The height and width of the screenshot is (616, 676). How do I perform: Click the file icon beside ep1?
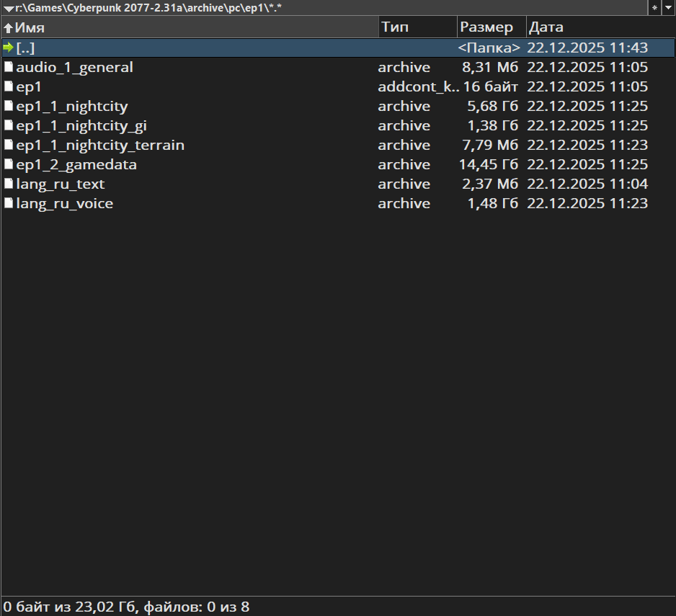[x=9, y=87]
